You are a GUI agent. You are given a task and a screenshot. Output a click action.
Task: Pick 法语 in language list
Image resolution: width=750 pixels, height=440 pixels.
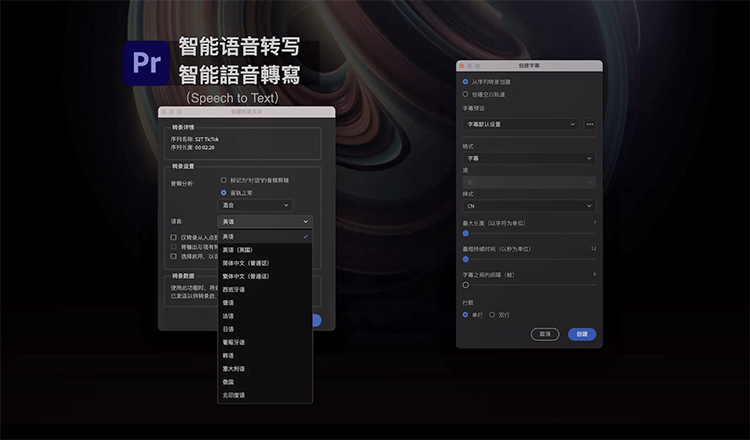coord(265,316)
